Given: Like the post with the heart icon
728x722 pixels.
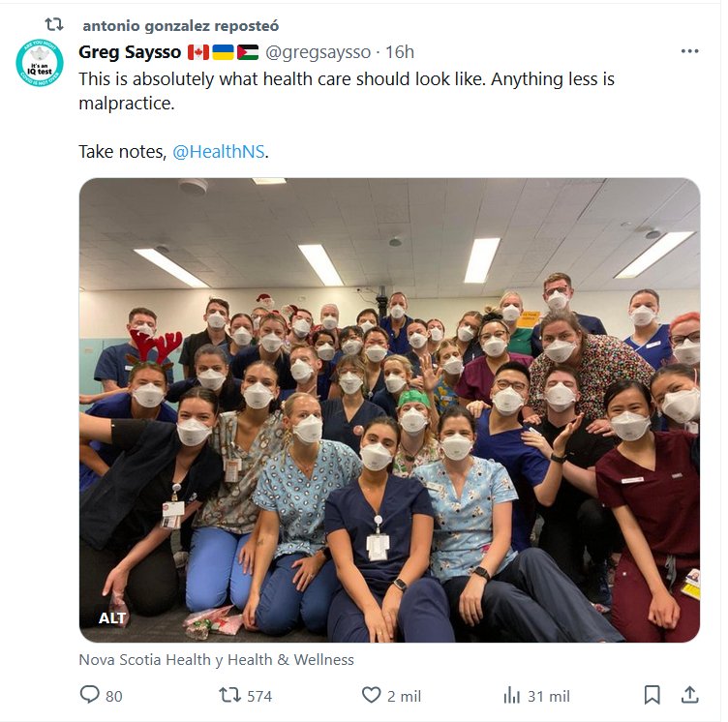Looking at the screenshot, I should (371, 695).
